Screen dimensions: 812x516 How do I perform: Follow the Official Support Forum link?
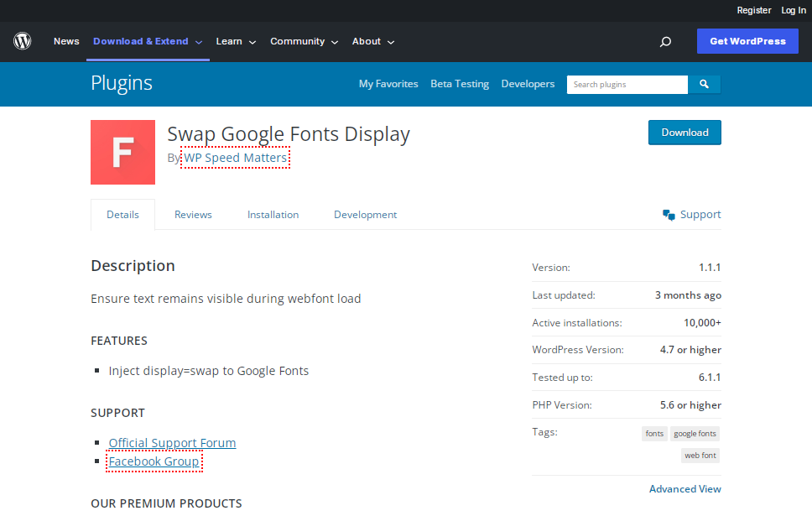[x=172, y=443]
